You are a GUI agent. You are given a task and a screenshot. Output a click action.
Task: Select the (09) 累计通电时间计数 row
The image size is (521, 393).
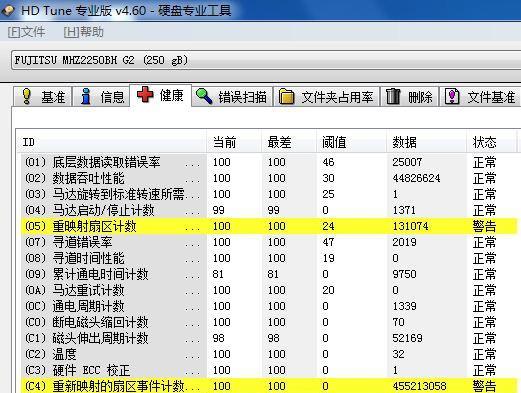tap(269, 274)
